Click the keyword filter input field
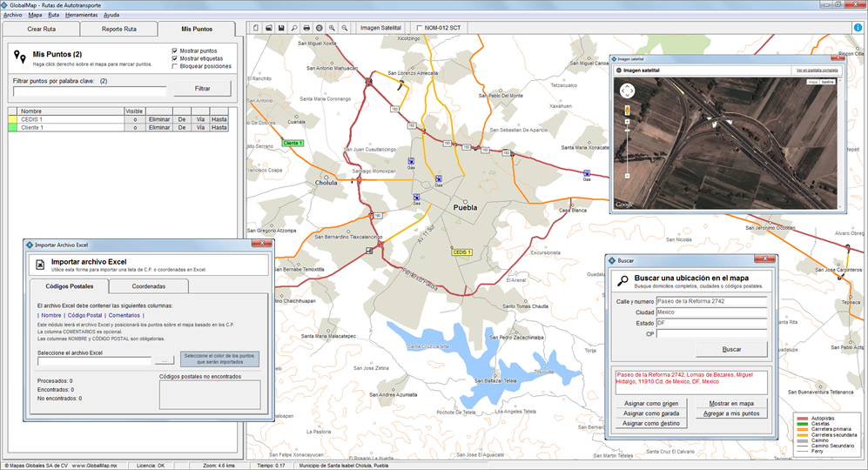The height and width of the screenshot is (470, 868). click(x=90, y=91)
